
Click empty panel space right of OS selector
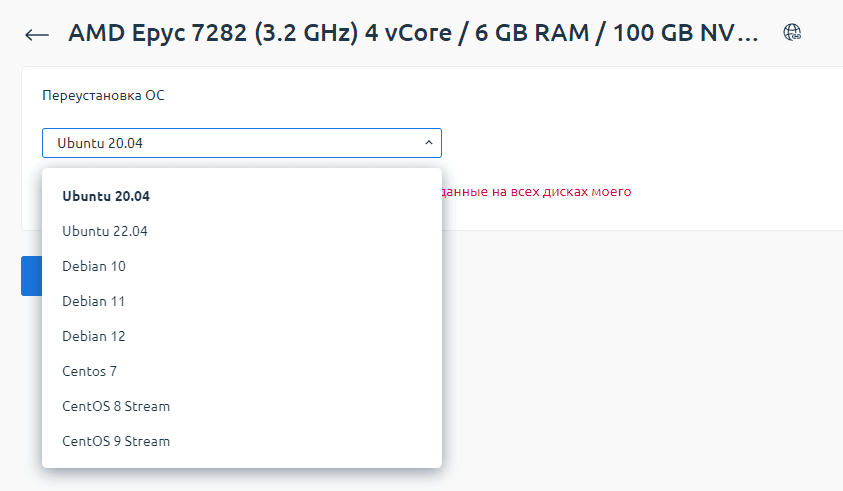(640, 143)
